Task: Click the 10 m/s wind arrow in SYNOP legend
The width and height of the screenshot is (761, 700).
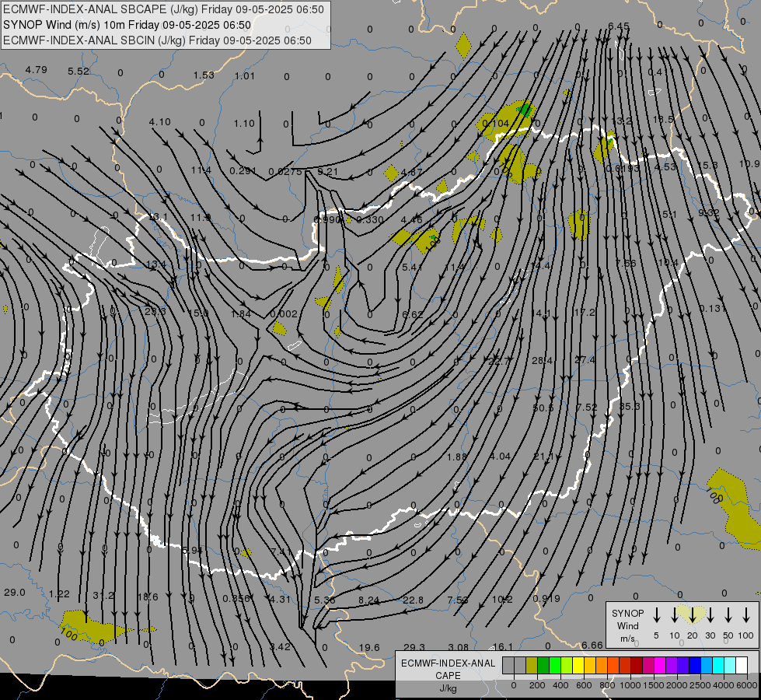Action: click(x=675, y=615)
